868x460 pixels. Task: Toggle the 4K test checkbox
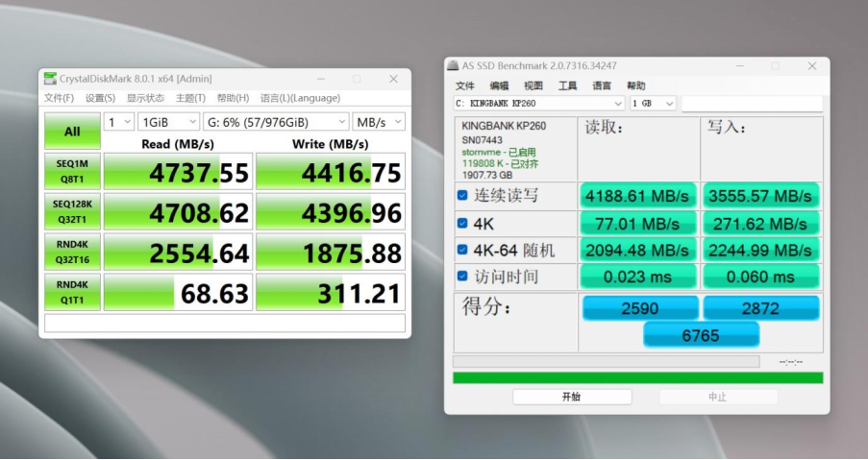pos(462,224)
